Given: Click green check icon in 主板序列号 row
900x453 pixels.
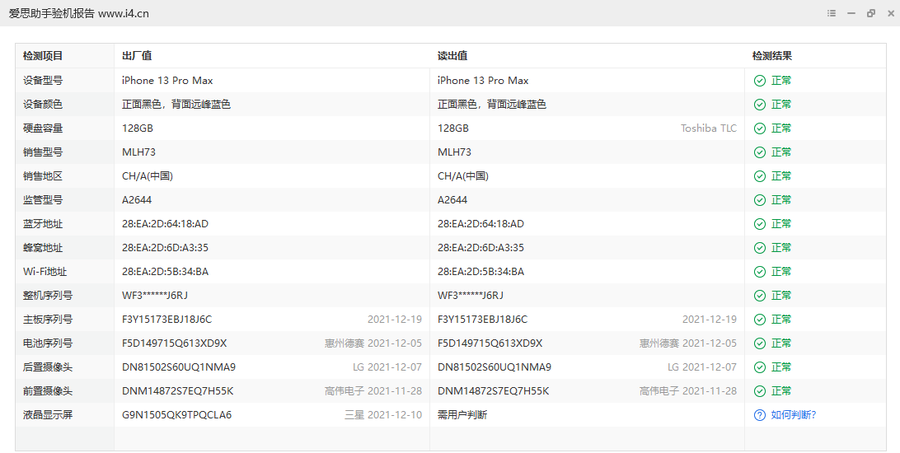Looking at the screenshot, I should [759, 319].
